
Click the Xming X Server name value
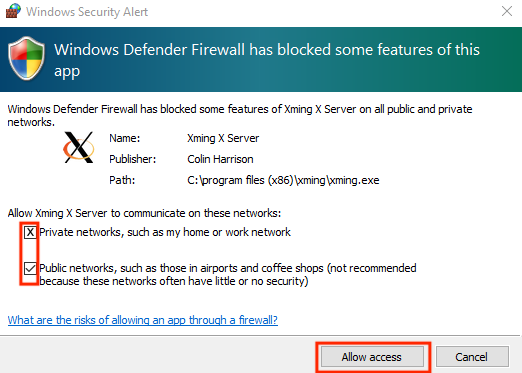coord(223,138)
